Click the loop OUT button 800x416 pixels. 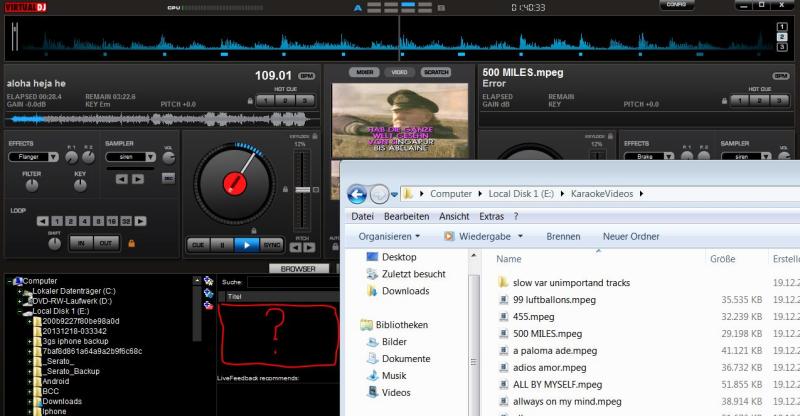(x=104, y=243)
